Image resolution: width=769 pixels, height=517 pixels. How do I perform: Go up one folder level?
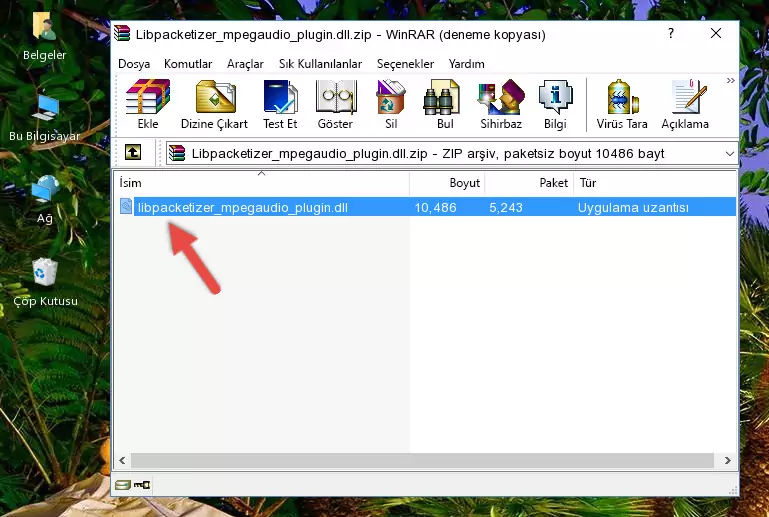click(133, 153)
